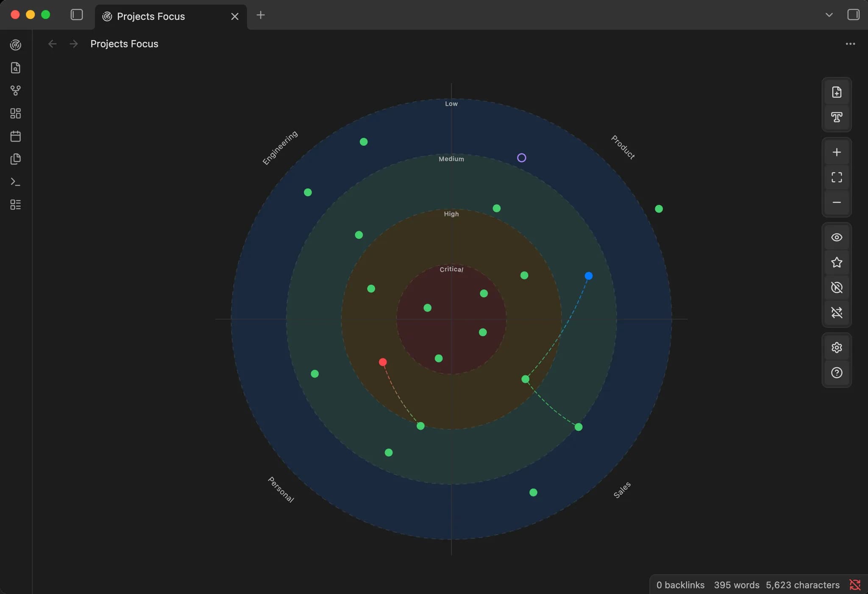Click the Engineering quadrant label
The height and width of the screenshot is (594, 868).
[280, 148]
